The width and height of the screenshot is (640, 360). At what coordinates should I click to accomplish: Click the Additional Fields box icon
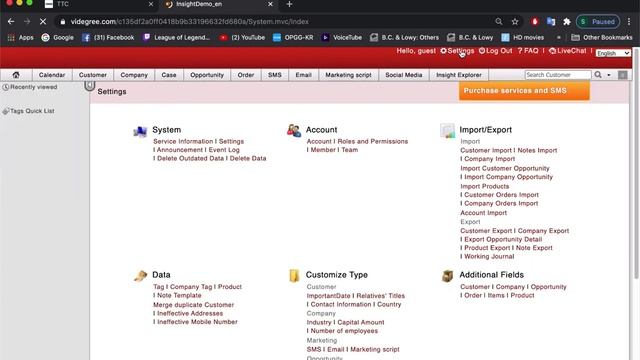[x=447, y=276]
